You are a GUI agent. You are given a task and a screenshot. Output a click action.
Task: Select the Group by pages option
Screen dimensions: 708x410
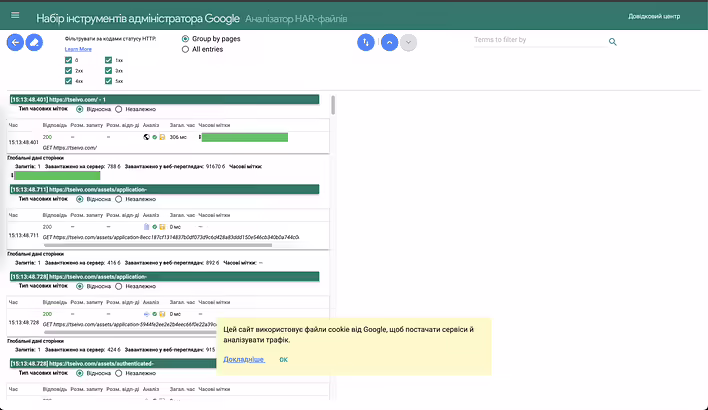tap(185, 39)
